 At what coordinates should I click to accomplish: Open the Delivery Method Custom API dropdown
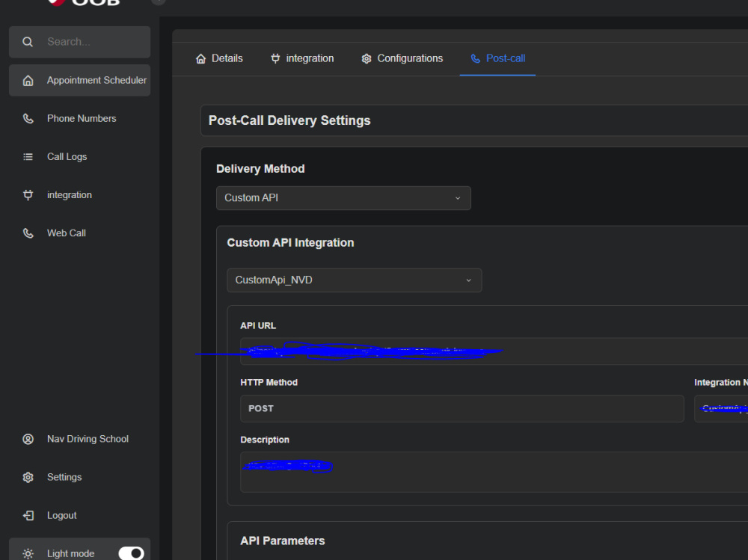pos(343,198)
